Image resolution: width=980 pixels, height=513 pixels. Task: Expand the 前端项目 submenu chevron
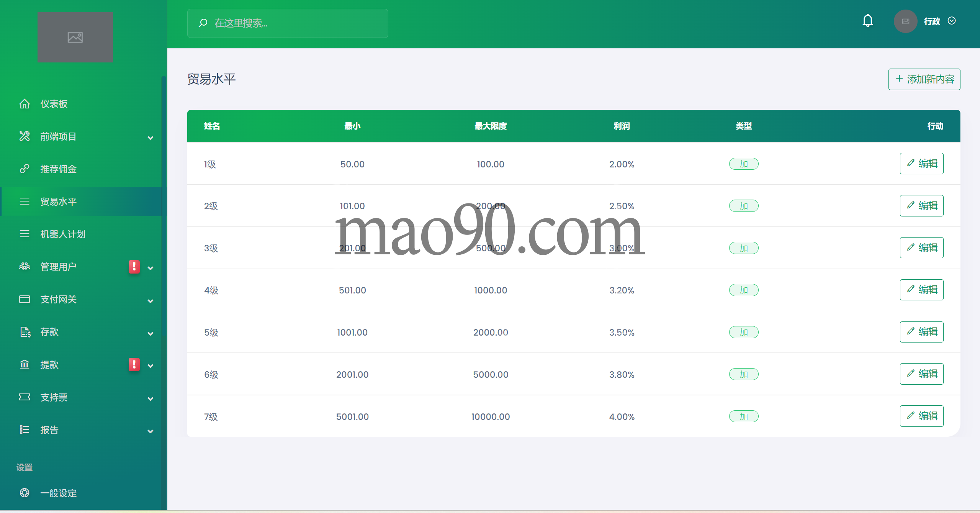coord(151,138)
